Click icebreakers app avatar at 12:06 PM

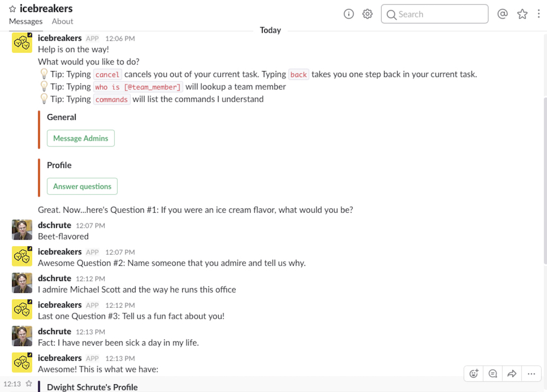coord(22,43)
